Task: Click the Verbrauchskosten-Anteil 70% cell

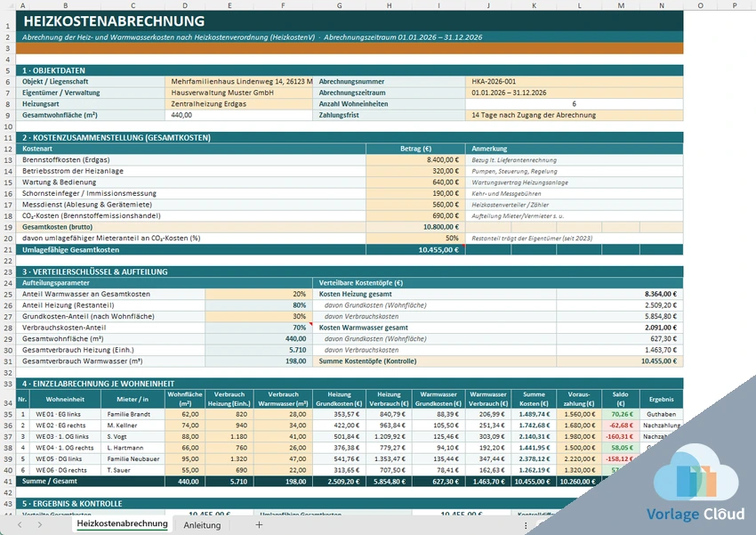Action: click(259, 328)
